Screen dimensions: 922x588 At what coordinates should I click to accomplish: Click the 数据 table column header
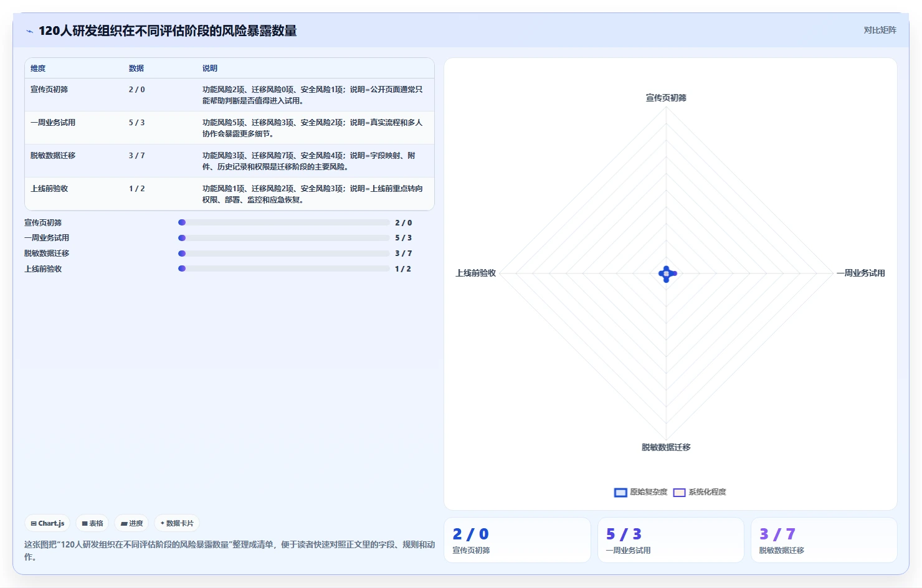click(136, 69)
